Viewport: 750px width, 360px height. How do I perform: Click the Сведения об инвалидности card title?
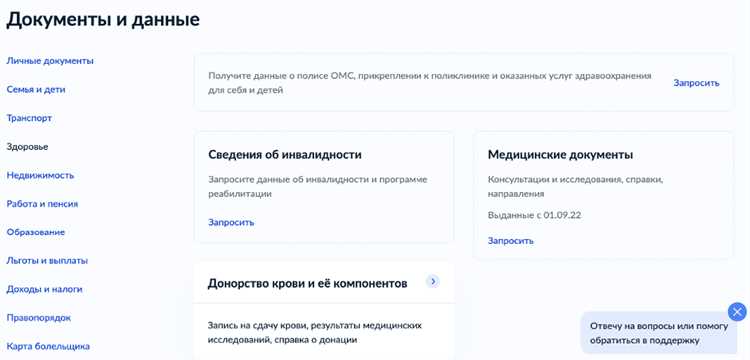[x=285, y=155]
